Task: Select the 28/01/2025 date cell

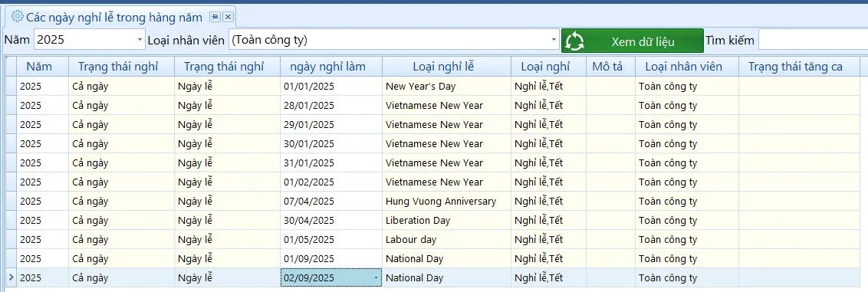Action: (331, 105)
